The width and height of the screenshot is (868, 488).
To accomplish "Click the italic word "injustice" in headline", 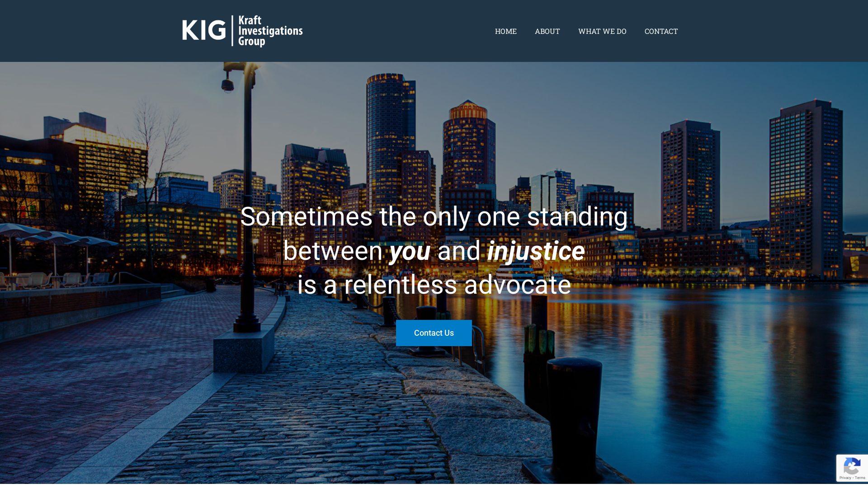I will click(536, 251).
